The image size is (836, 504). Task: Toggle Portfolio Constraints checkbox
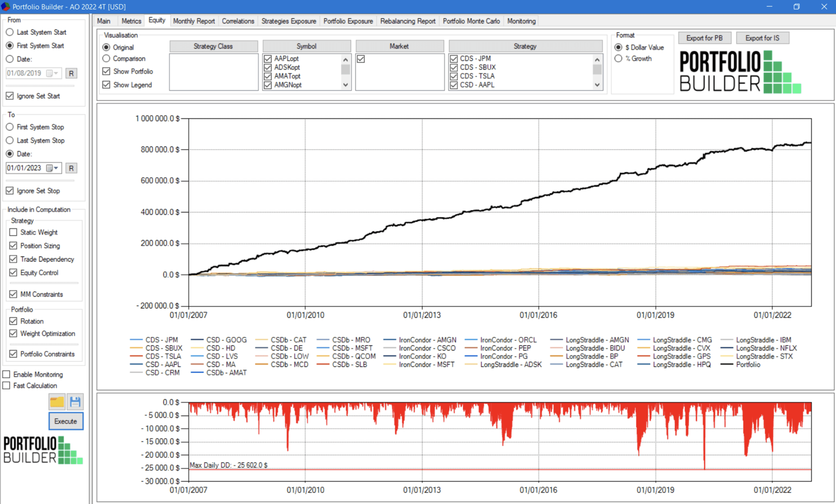13,354
